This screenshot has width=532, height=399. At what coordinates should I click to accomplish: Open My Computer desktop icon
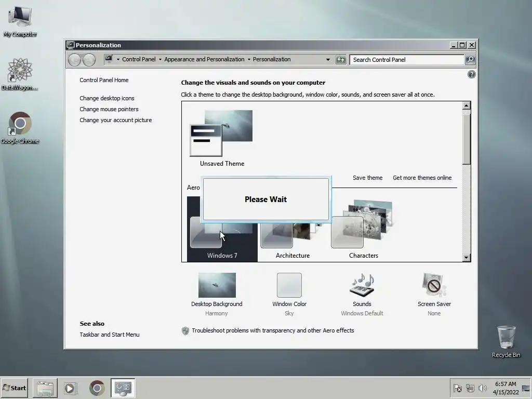[x=20, y=21]
